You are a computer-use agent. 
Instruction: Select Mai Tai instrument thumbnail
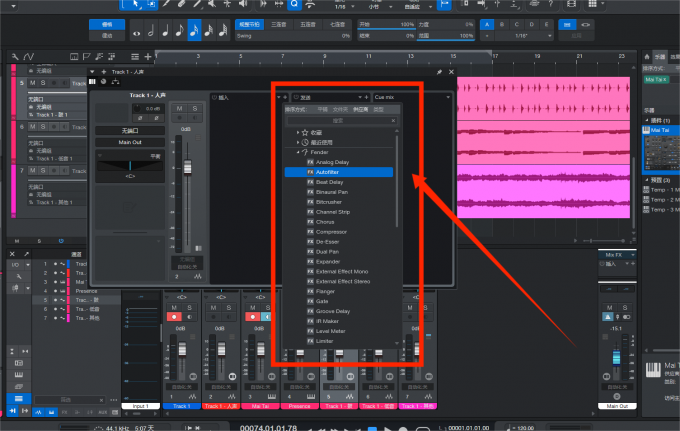point(661,152)
